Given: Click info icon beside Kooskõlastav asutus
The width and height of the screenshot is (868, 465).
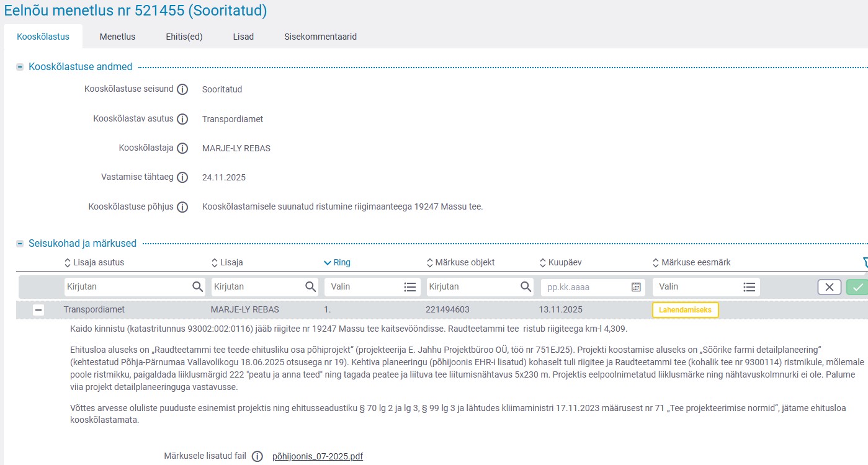Looking at the screenshot, I should tap(182, 119).
